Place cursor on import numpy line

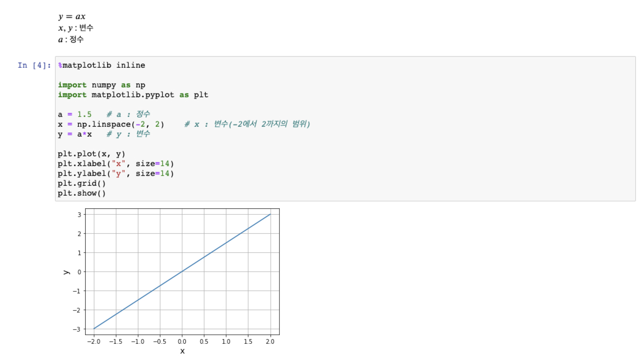(x=101, y=85)
